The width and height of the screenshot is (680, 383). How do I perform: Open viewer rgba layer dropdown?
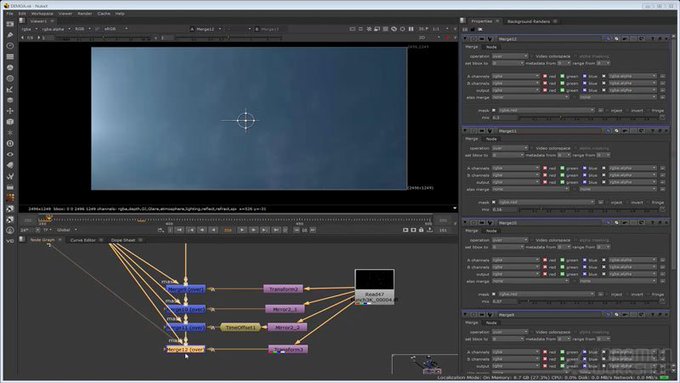tap(30, 29)
